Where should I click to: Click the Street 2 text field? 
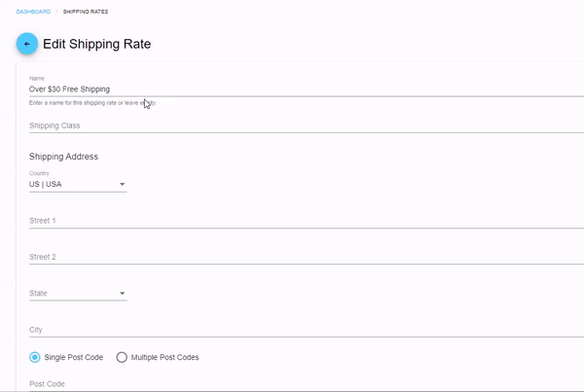click(x=292, y=257)
